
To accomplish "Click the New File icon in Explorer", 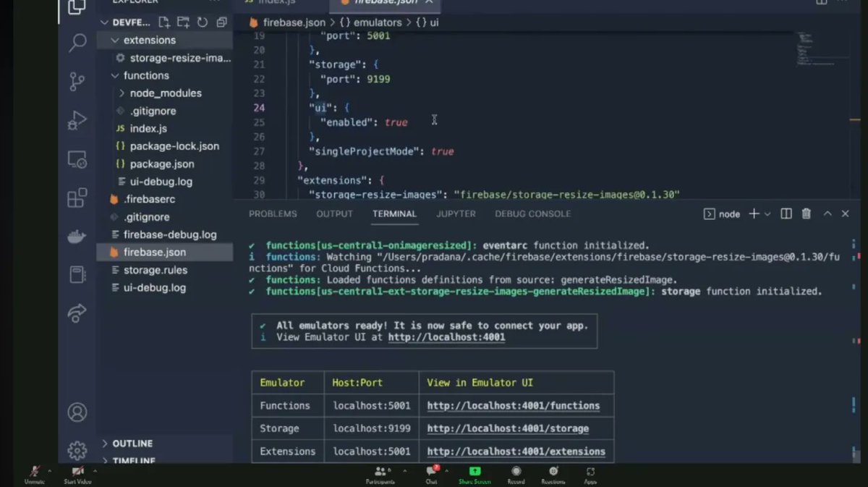I will click(x=165, y=22).
